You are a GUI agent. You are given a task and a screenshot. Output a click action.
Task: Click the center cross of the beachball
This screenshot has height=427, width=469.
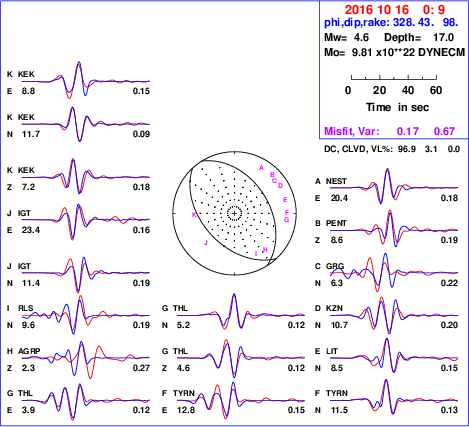pos(234,213)
